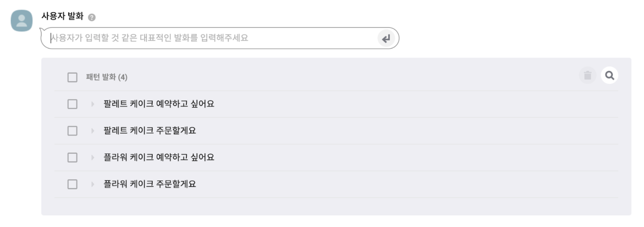Check the box for 팔레트 케이크 주문할게요
644x227 pixels.
point(72,131)
